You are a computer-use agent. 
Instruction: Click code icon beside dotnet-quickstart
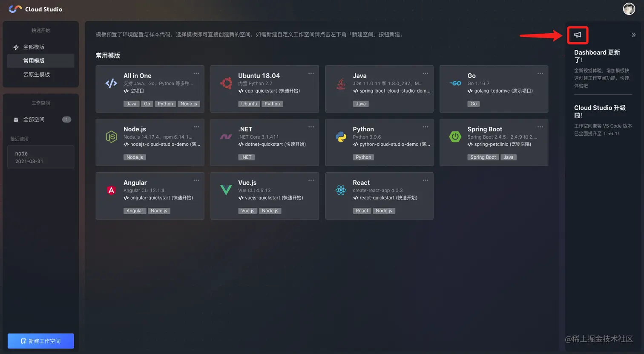[x=241, y=145]
